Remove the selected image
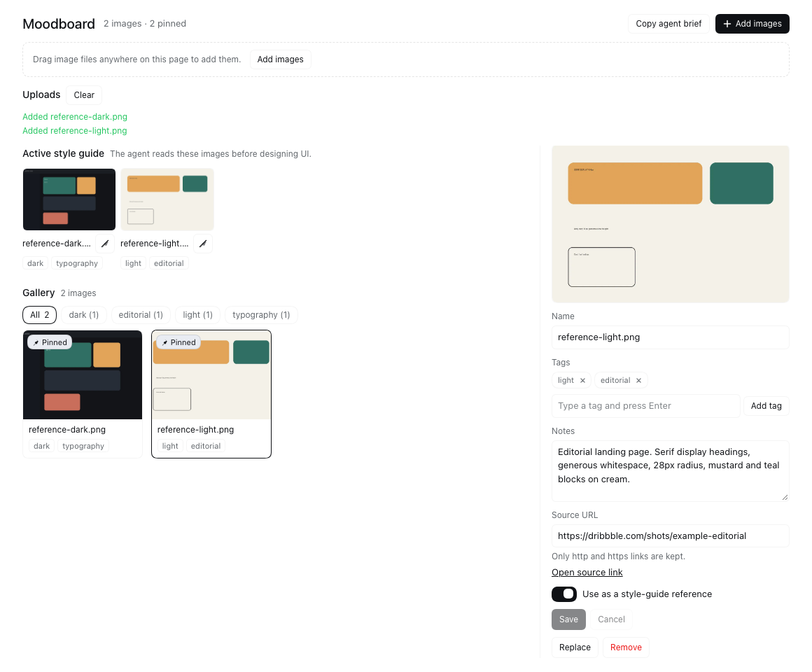This screenshot has width=812, height=672. (626, 647)
